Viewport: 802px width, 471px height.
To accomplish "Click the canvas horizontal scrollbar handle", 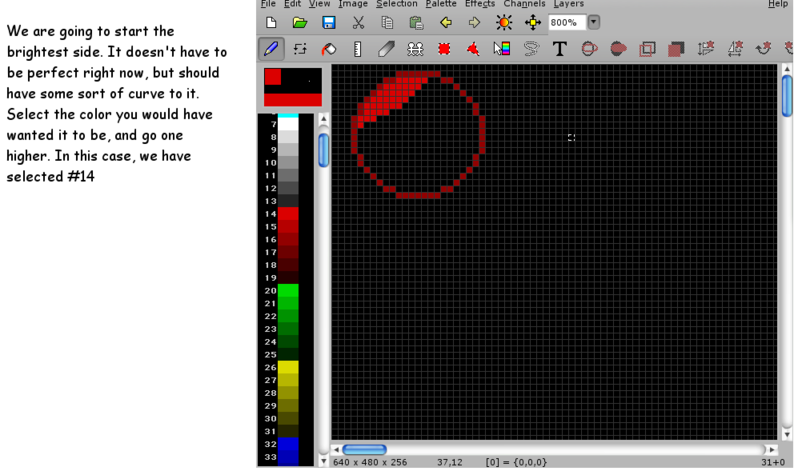I will click(x=364, y=450).
